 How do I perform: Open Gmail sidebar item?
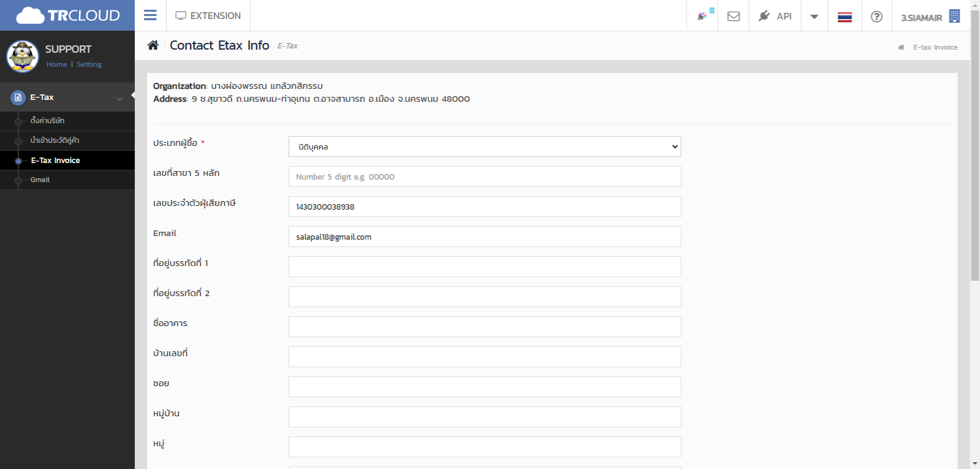coord(67,180)
